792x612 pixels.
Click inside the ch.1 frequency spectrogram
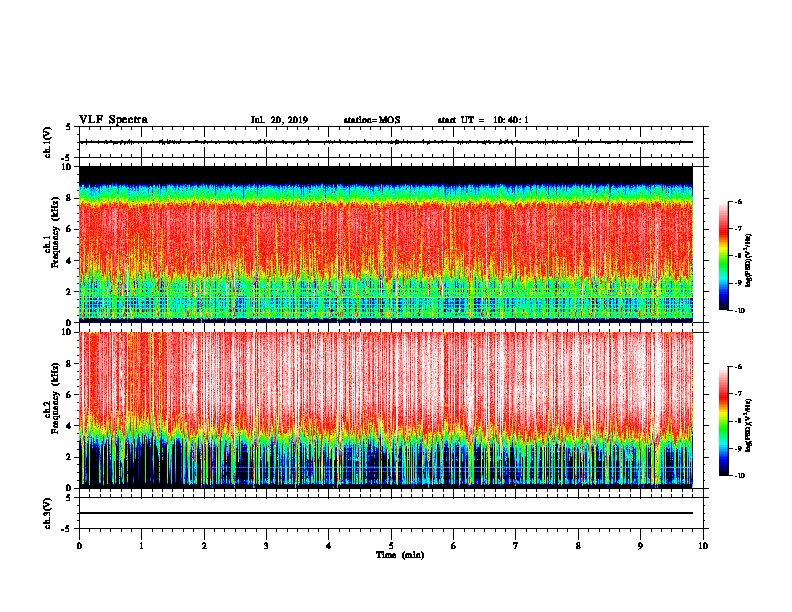[386, 244]
